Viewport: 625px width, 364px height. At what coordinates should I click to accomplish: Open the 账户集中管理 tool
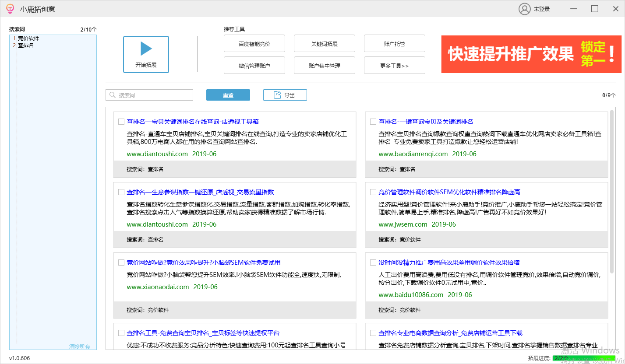point(325,66)
